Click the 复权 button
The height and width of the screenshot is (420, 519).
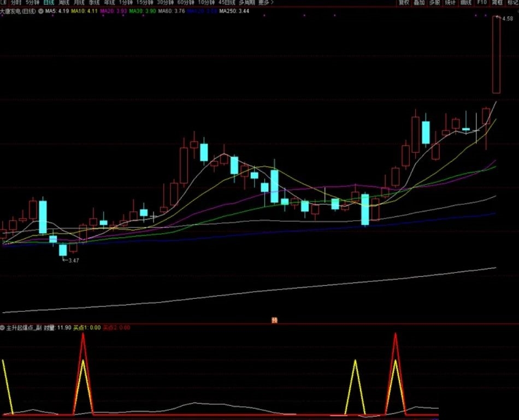pos(404,2)
